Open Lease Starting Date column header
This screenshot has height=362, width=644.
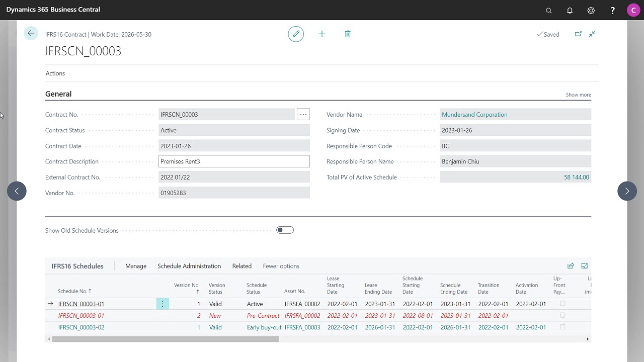click(336, 285)
